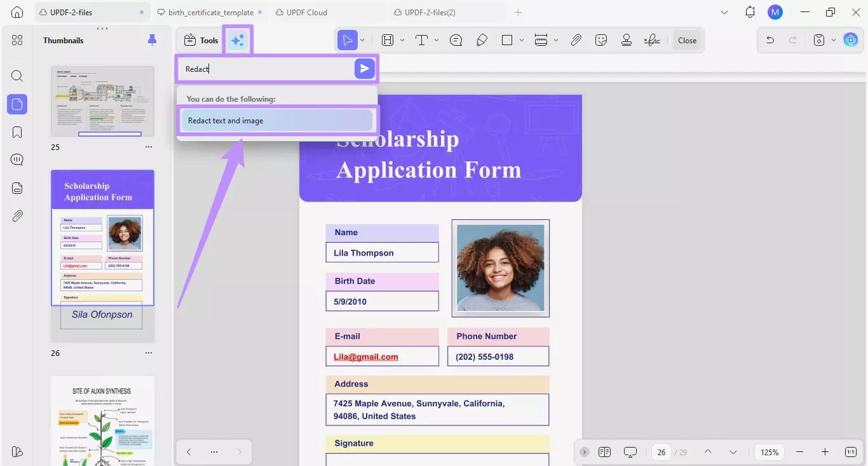Click the Close button in toolbar
Image resolution: width=868 pixels, height=466 pixels.
coord(687,41)
